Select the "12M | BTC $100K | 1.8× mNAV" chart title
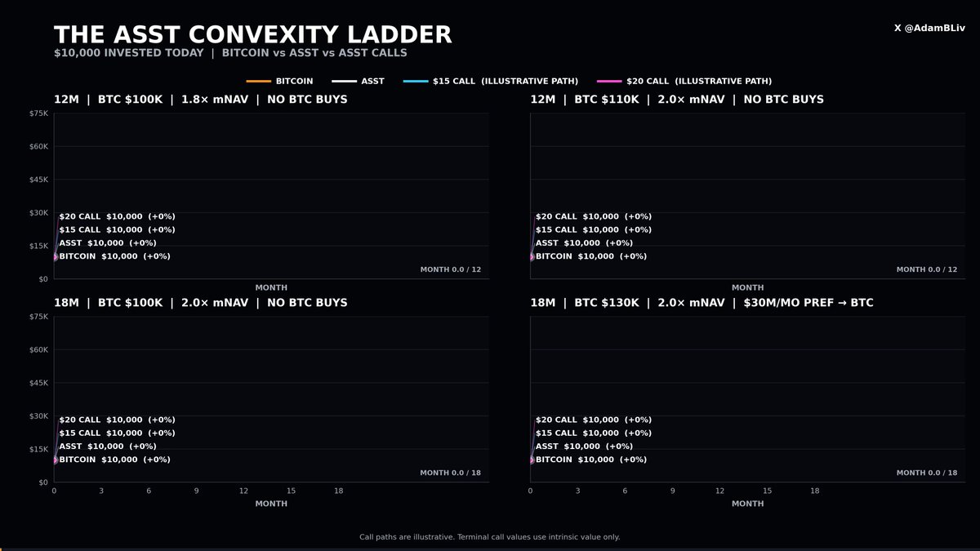 coord(201,100)
